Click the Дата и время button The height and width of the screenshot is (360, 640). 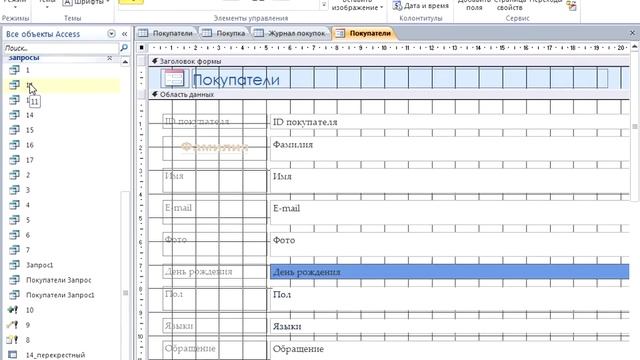(x=421, y=6)
